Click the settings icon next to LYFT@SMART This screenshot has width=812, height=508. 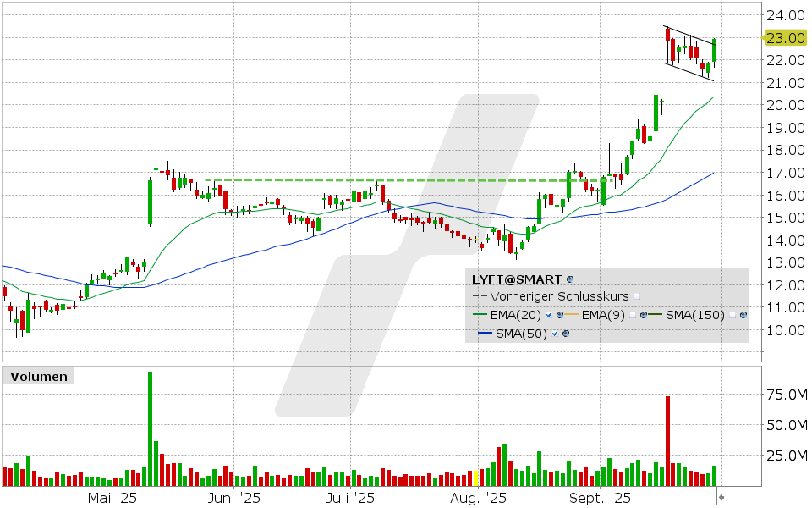(570, 279)
